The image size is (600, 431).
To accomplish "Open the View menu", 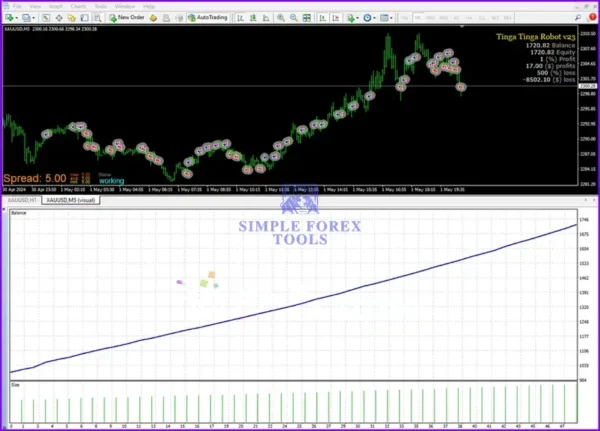I will tap(35, 7).
